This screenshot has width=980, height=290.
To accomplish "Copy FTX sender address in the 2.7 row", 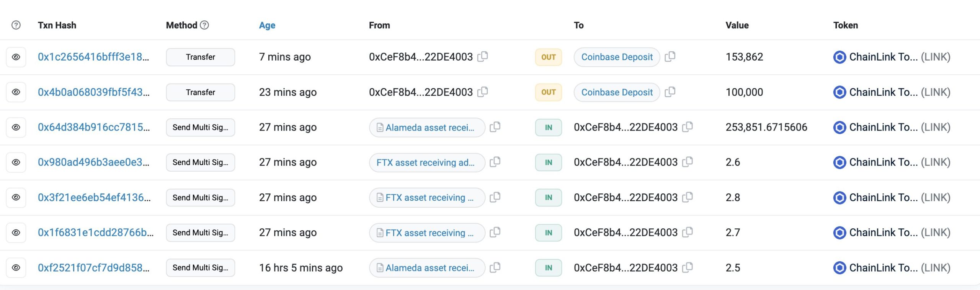I will (x=495, y=232).
